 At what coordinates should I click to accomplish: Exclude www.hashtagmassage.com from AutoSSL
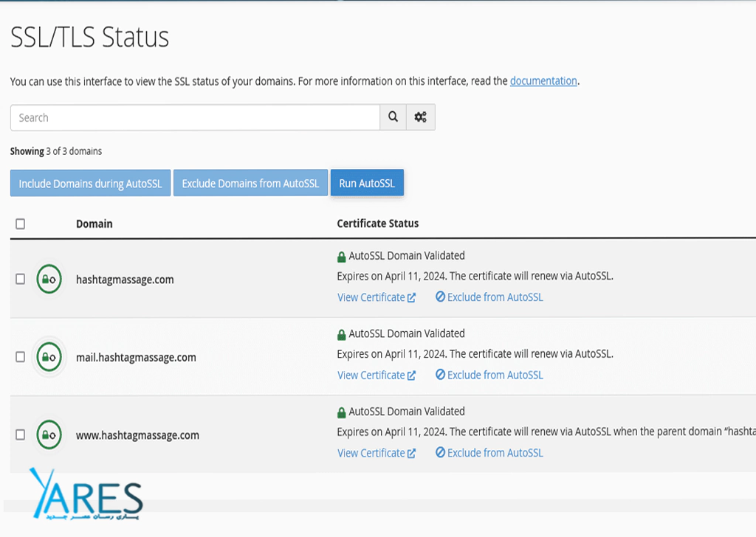click(489, 453)
